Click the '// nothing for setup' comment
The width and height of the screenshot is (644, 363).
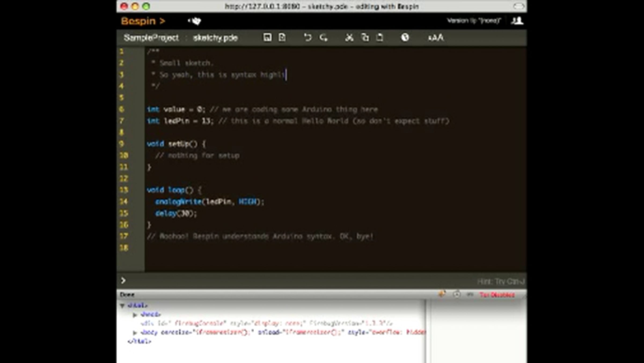(x=197, y=155)
